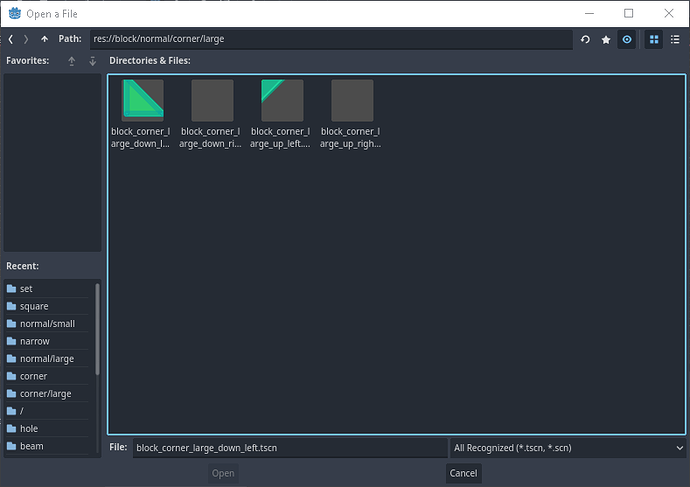The height and width of the screenshot is (487, 690).
Task: Move favorite down arrow
Action: [x=92, y=61]
